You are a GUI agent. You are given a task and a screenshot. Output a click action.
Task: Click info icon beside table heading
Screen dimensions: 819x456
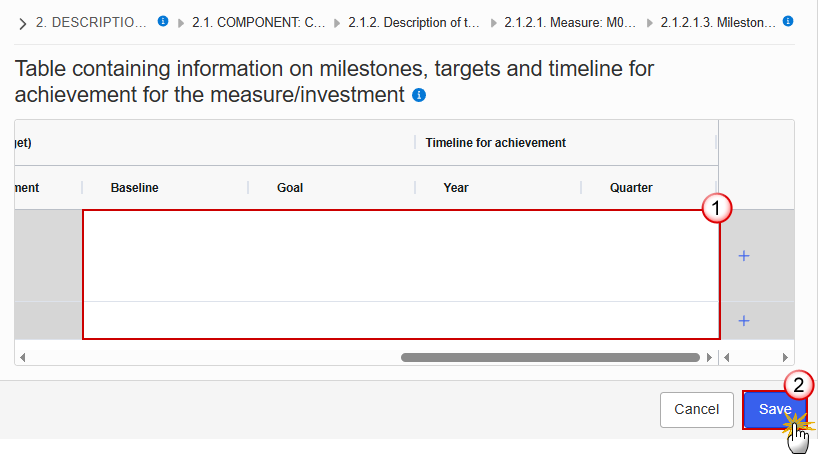tap(419, 96)
